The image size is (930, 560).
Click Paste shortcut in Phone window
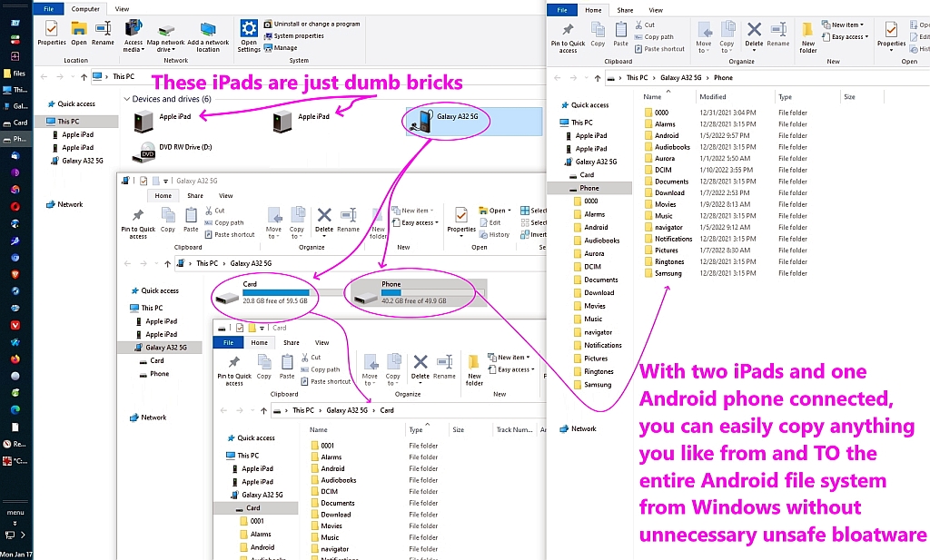point(659,49)
